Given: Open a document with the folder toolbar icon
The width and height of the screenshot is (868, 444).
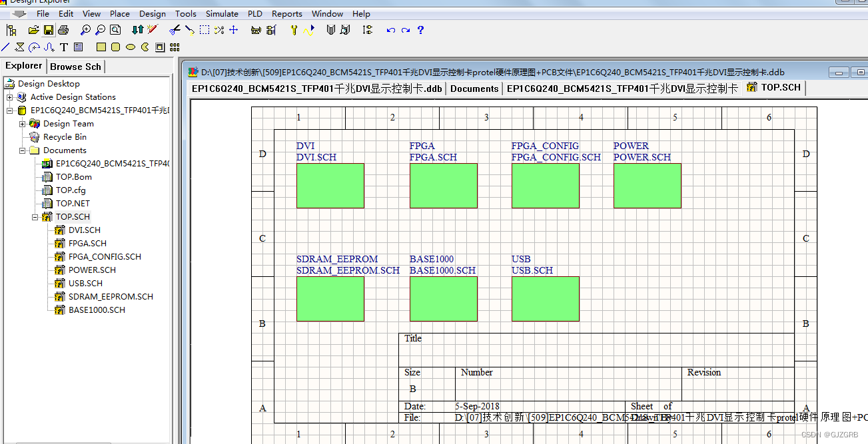Looking at the screenshot, I should click(33, 29).
